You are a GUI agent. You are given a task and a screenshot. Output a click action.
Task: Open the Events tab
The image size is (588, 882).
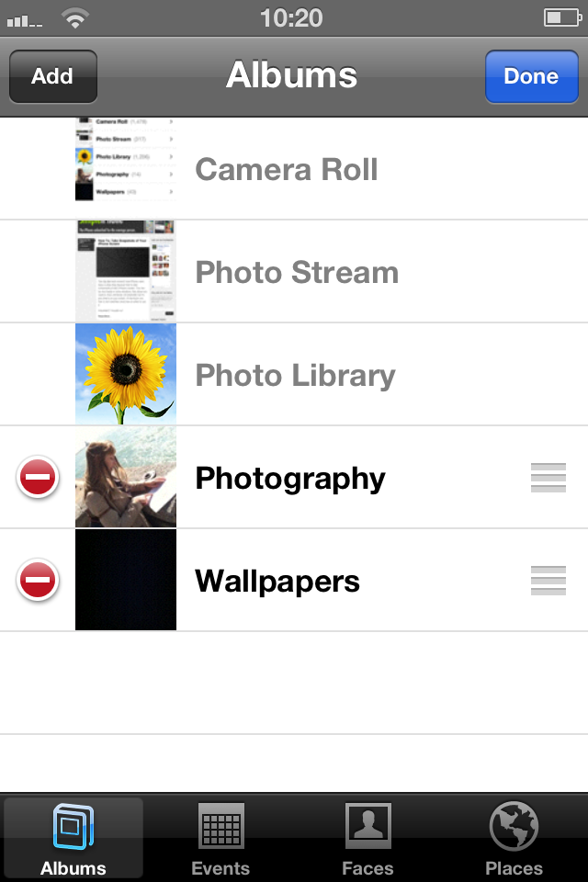pyautogui.click(x=220, y=838)
